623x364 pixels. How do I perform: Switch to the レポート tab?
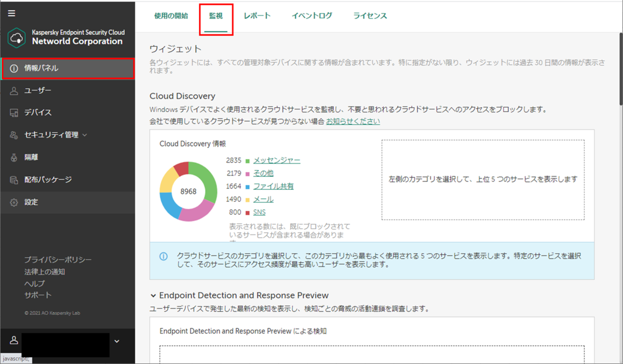point(257,16)
